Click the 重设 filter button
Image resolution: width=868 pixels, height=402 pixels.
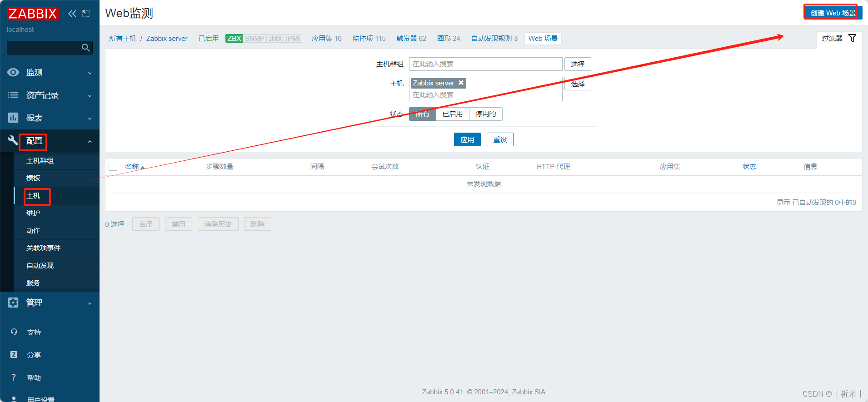[500, 139]
